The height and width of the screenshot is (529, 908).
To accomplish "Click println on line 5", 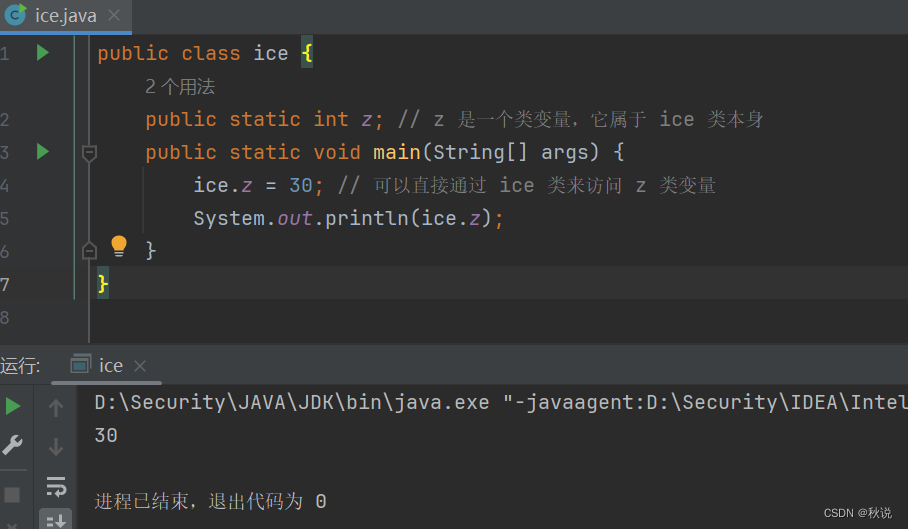I will [367, 218].
